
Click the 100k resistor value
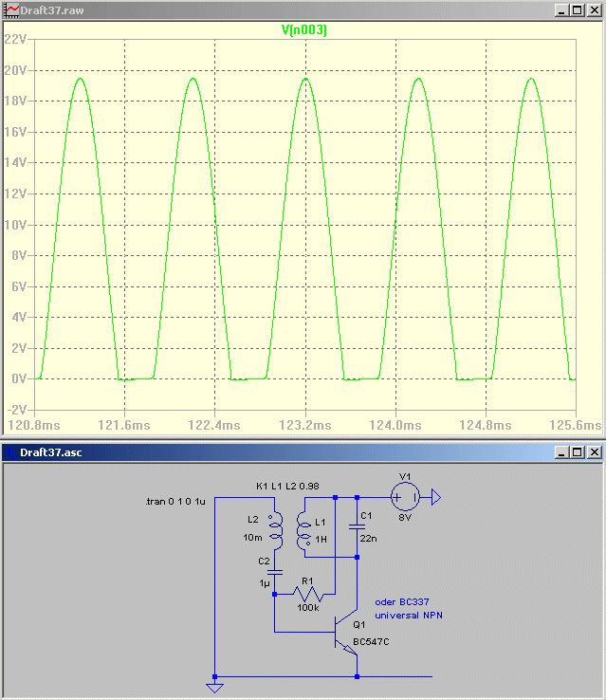click(x=308, y=608)
